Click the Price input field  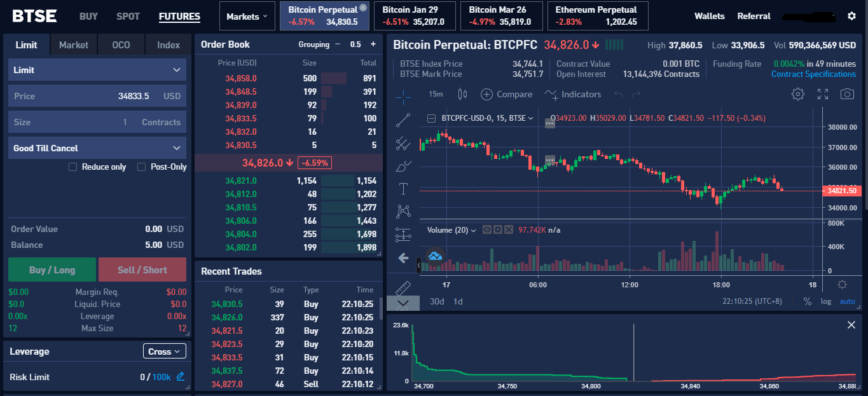[97, 96]
